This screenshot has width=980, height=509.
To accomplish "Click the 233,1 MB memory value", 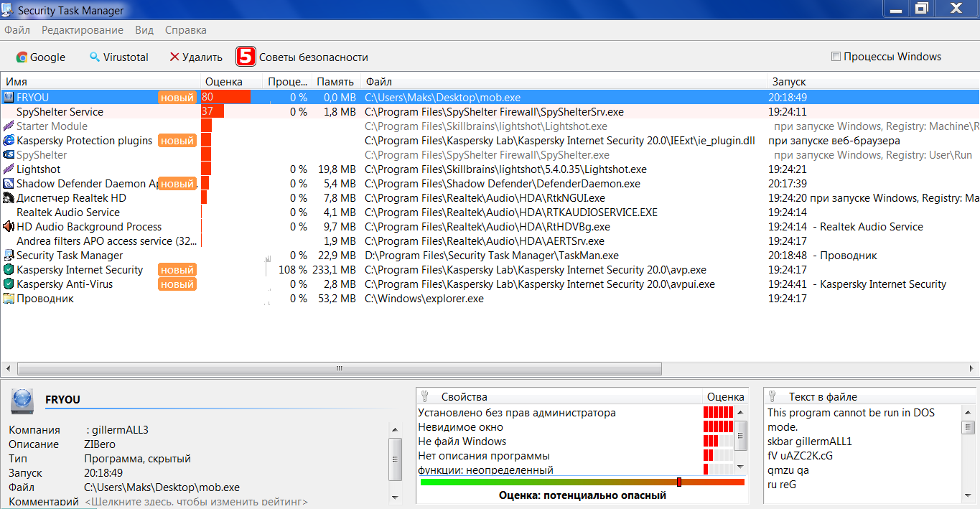I will 334,270.
